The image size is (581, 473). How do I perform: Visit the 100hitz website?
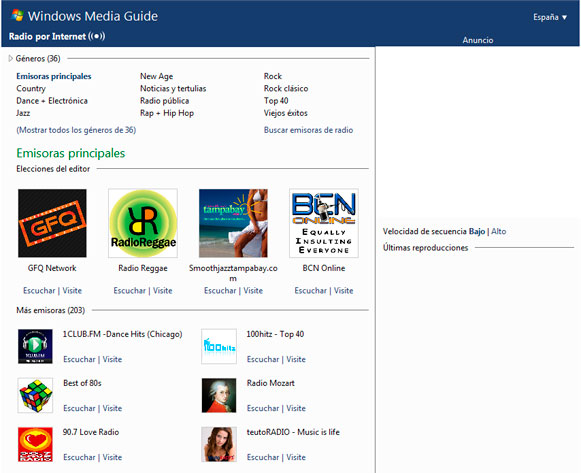[x=296, y=359]
